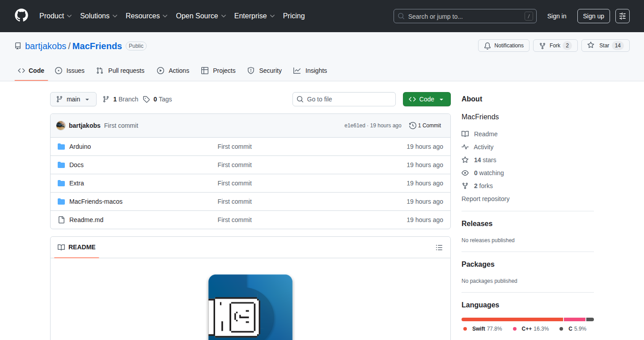
Task: Click the Docs folder icon
Action: coord(61,165)
